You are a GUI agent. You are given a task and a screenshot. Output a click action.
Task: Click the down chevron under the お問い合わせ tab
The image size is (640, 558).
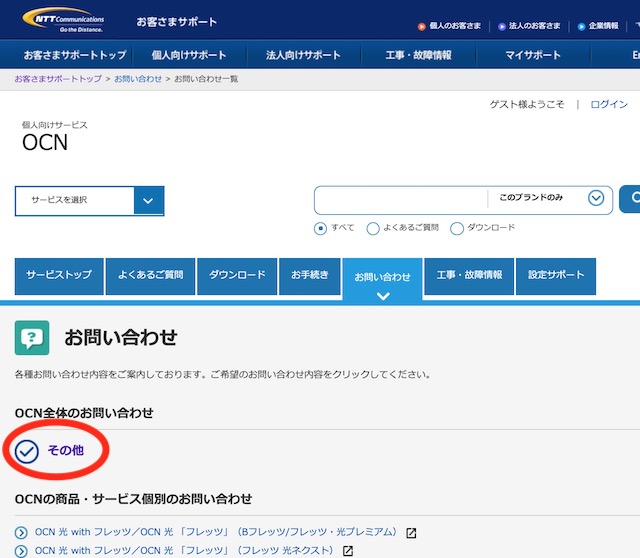click(383, 296)
